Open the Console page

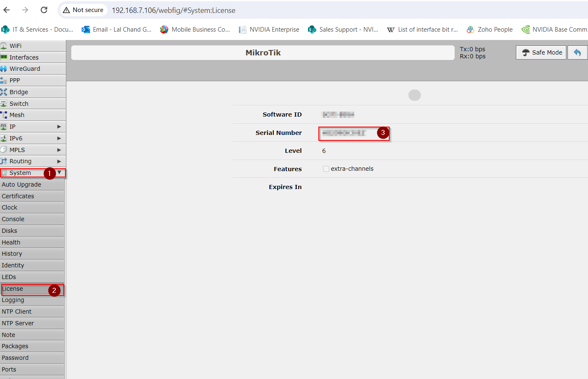pyautogui.click(x=32, y=219)
